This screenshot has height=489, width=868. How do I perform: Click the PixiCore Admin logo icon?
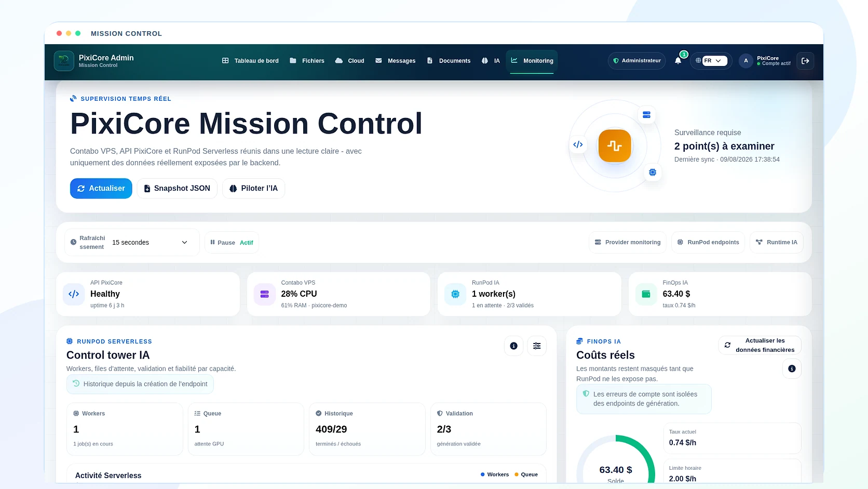click(x=64, y=61)
